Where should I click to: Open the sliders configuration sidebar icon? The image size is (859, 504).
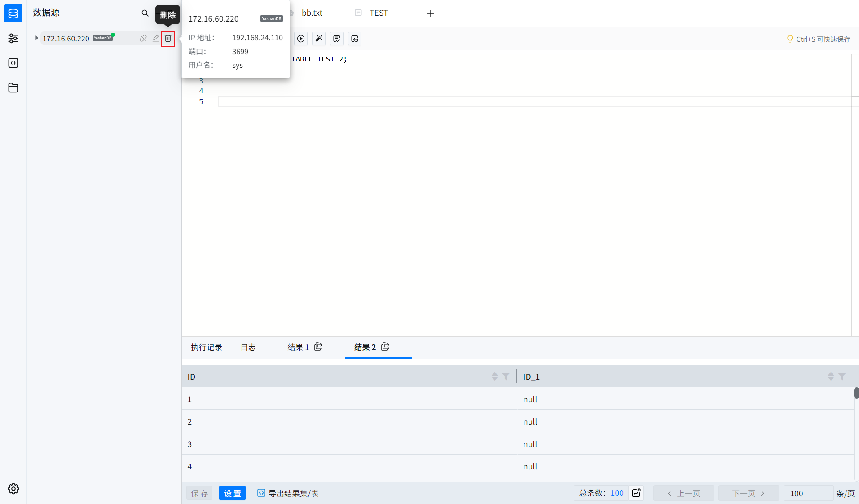pyautogui.click(x=13, y=38)
